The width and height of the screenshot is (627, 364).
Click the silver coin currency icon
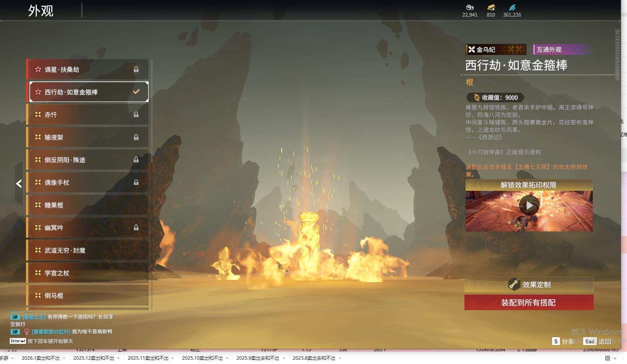pyautogui.click(x=469, y=7)
